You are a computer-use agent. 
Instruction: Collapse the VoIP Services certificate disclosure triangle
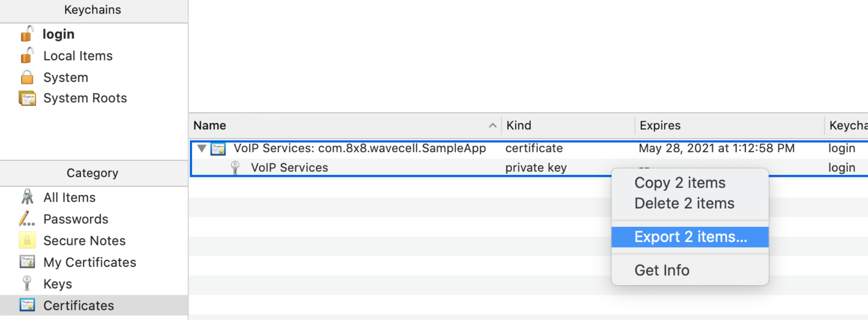coord(202,148)
